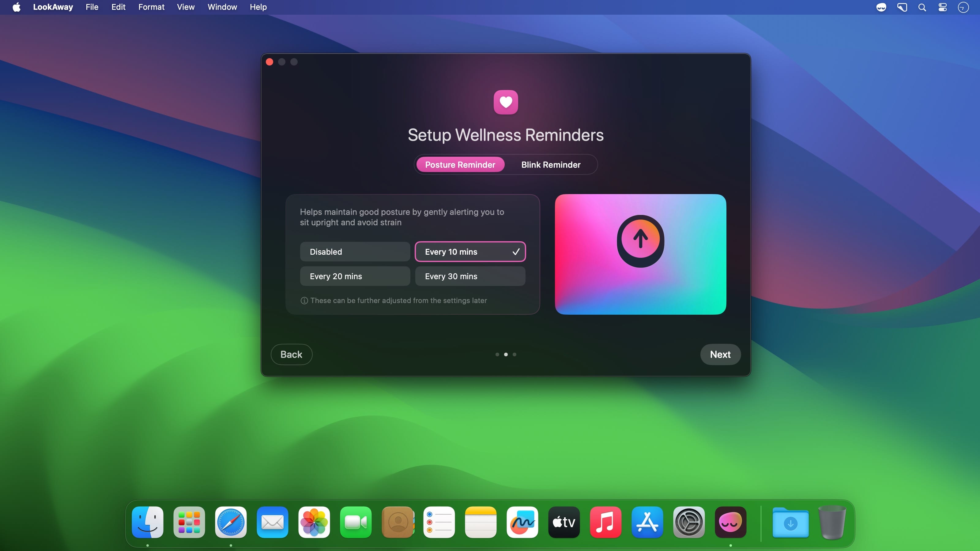Open the Downloads folder in Dock
Image resolution: width=980 pixels, height=551 pixels.
790,523
